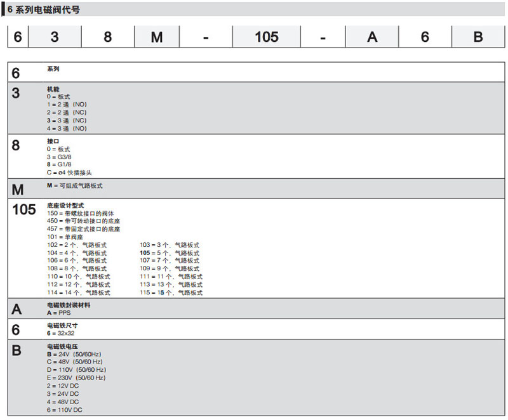This screenshot has width=508, height=420.
Task: Select the "B = 24V (50/60Hz)" voltage entry
Action: pyautogui.click(x=74, y=354)
